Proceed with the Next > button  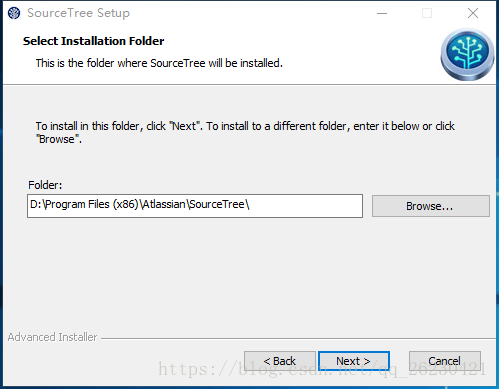(x=354, y=361)
